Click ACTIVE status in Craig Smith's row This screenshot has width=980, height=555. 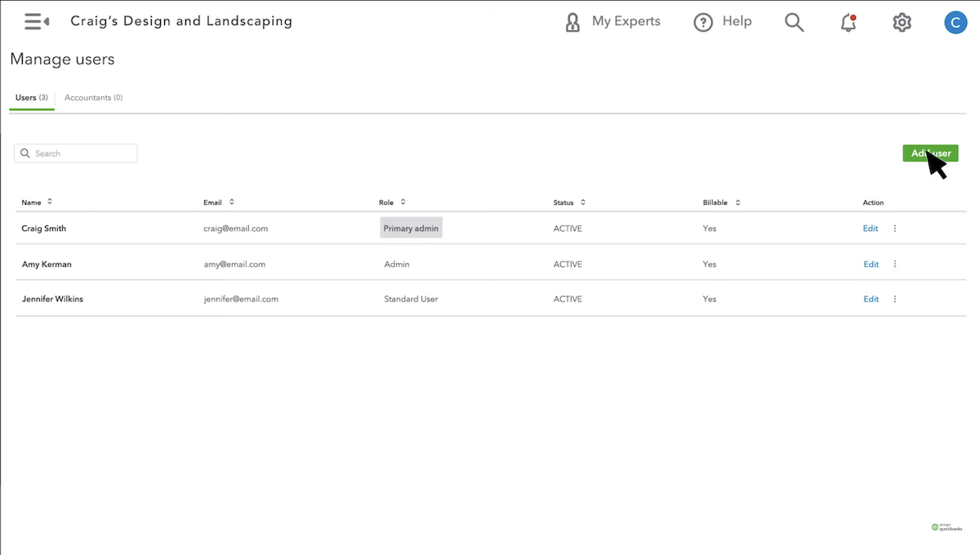[568, 229]
